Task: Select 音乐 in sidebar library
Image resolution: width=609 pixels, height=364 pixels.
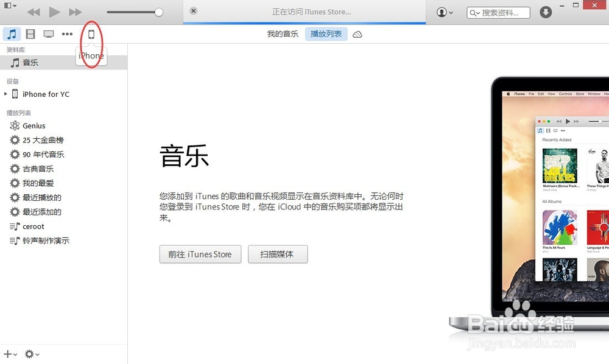Action: click(x=64, y=63)
